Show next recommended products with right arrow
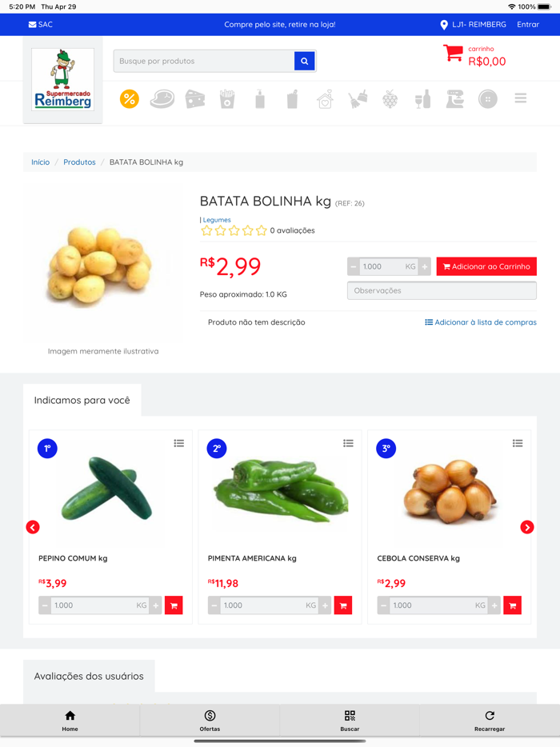 pos(526,527)
